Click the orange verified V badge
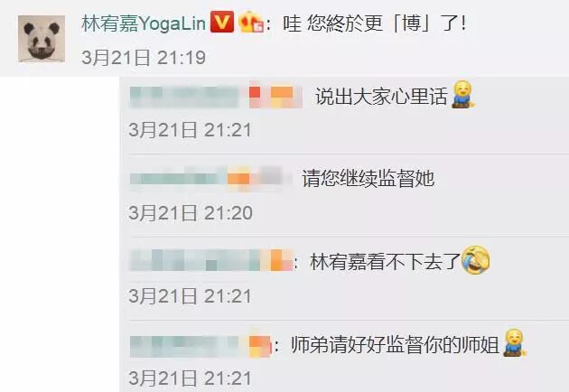Viewport: 569px width, 392px height. (x=222, y=22)
